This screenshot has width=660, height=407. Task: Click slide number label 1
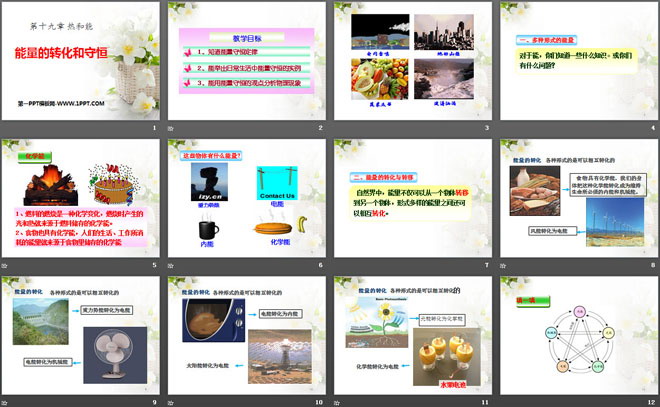click(154, 128)
